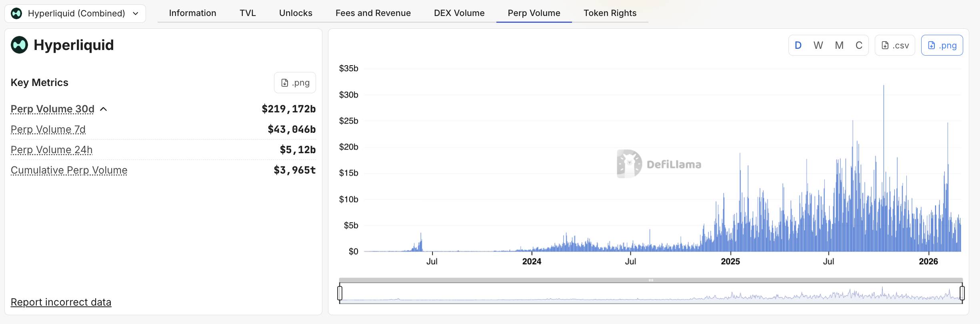
Task: Open the Fees and Revenue tab
Action: coord(373,13)
